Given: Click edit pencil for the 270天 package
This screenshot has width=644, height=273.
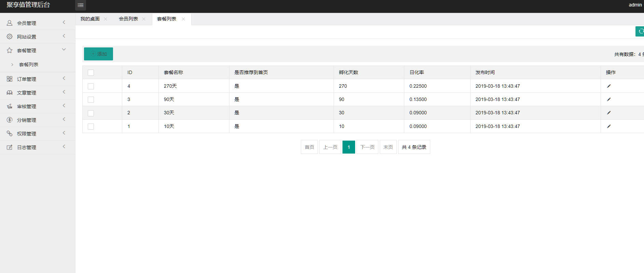Looking at the screenshot, I should coord(608,86).
